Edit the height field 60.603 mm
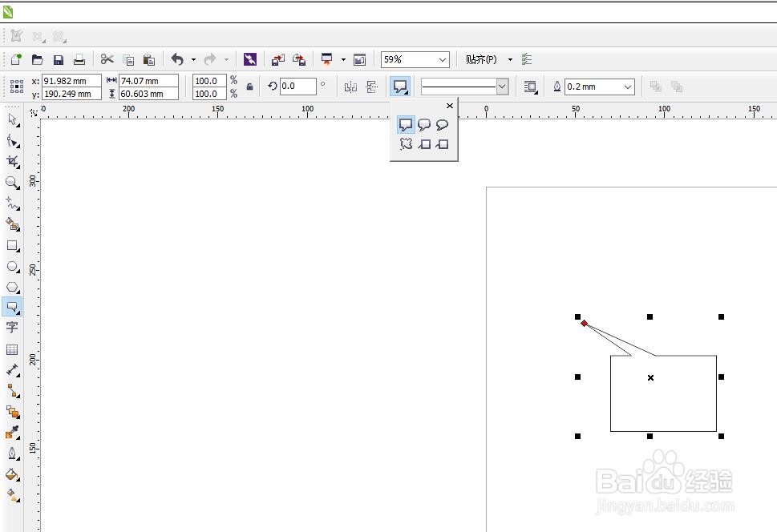 pos(148,94)
